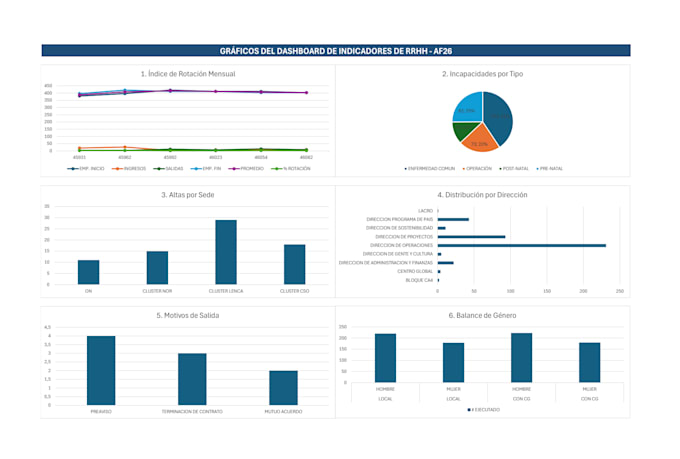This screenshot has height=459, width=680.
Task: Select the 'TERMINACION DE CONTRATO' axis label
Action: pyautogui.click(x=192, y=412)
